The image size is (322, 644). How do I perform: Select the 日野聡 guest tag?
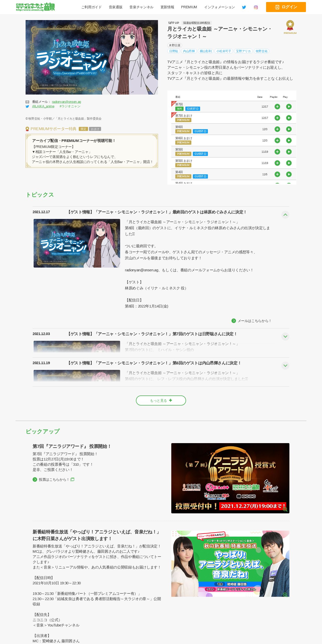(174, 51)
